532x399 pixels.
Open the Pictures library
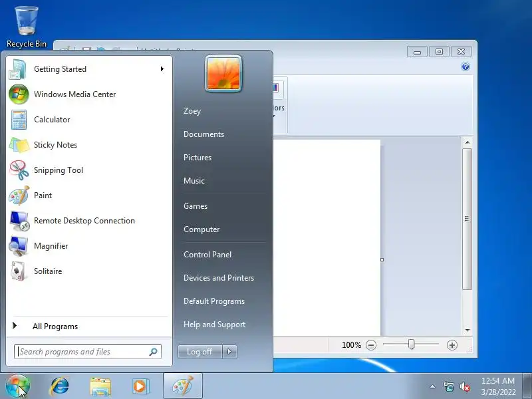pos(198,158)
